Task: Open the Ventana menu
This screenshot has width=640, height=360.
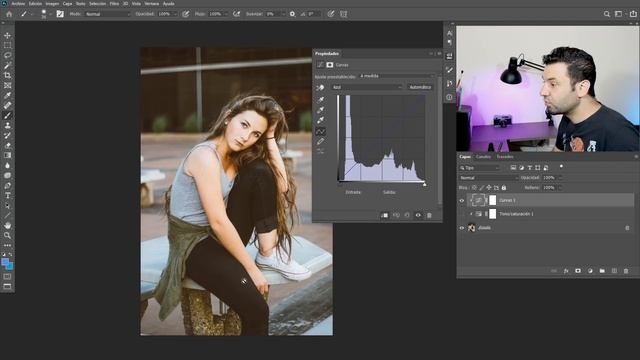Action: (x=151, y=4)
